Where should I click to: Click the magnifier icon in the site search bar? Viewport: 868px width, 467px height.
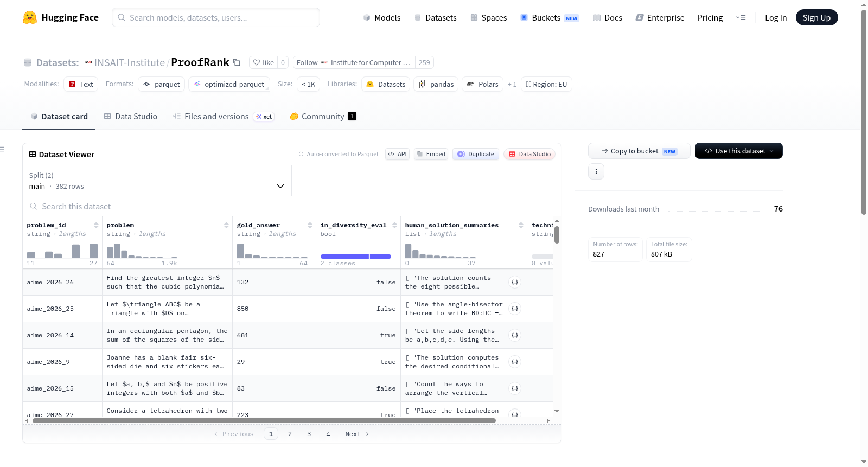tap(122, 17)
